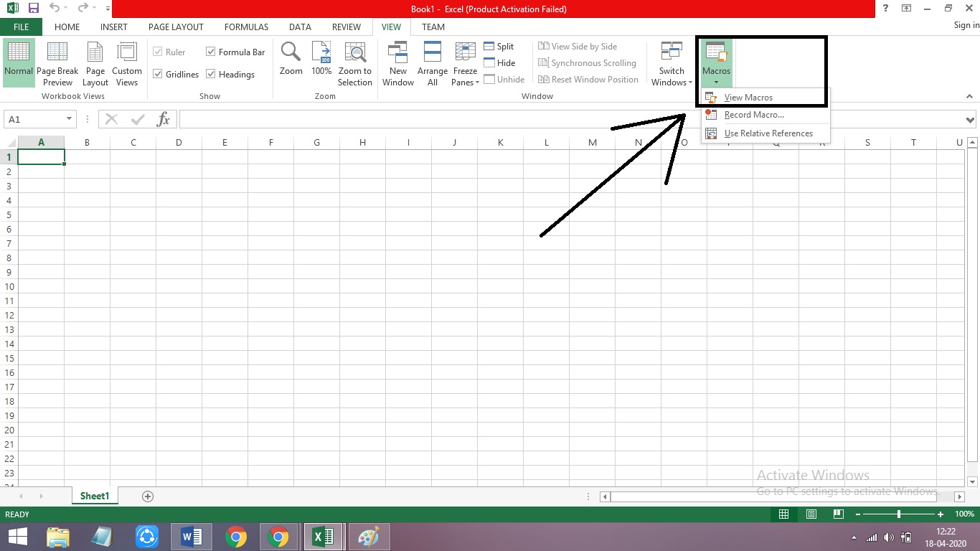
Task: Open Custom Views dialog
Action: (127, 63)
